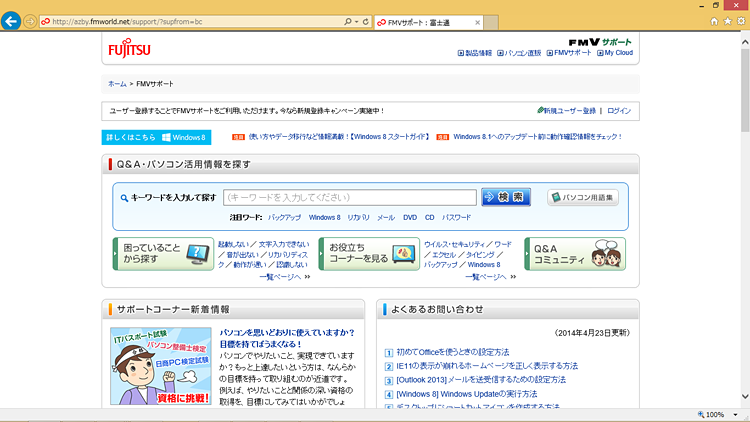Open the Windows 8.1 アップデート news link
Viewport: 750px width, 422px height.
point(538,137)
